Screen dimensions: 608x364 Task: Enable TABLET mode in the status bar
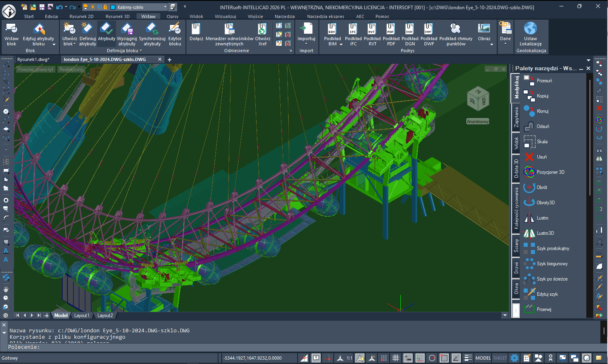point(500,358)
